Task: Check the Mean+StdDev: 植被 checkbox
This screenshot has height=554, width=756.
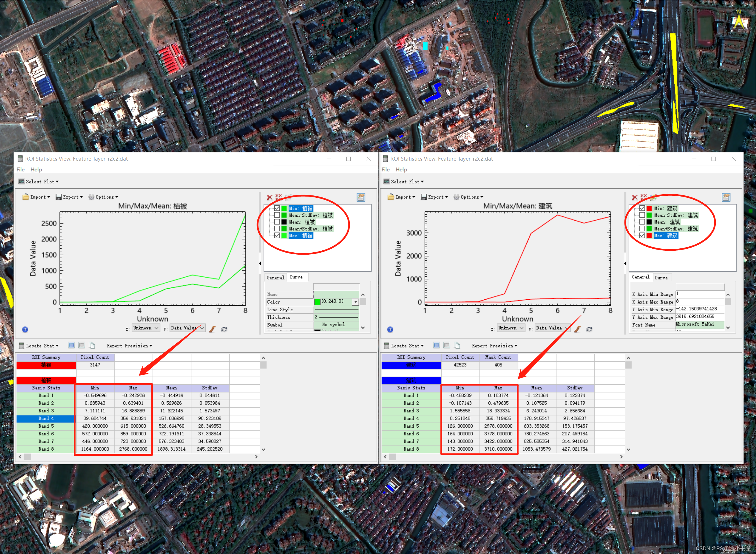Action: [277, 229]
